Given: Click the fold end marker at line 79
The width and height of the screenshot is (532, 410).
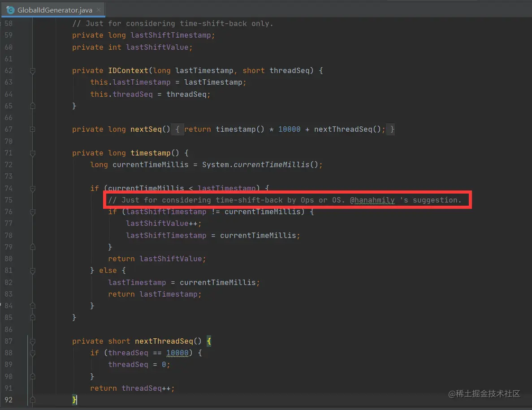Looking at the screenshot, I should click(x=33, y=247).
